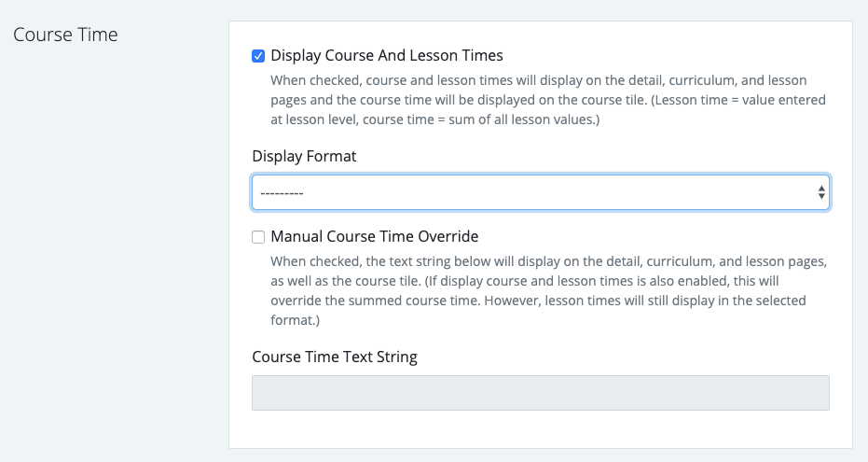The height and width of the screenshot is (462, 868).
Task: Click the "course time = sum of all lesson values" text
Action: (485, 120)
